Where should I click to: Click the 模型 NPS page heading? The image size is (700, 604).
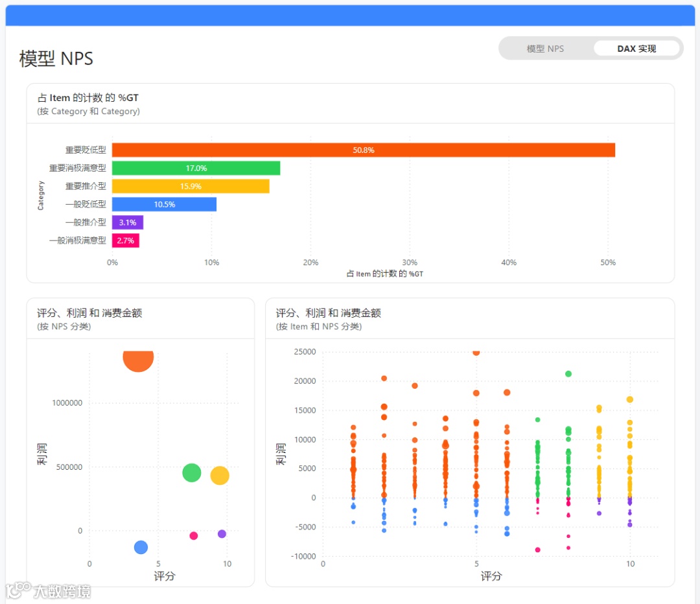coord(56,59)
